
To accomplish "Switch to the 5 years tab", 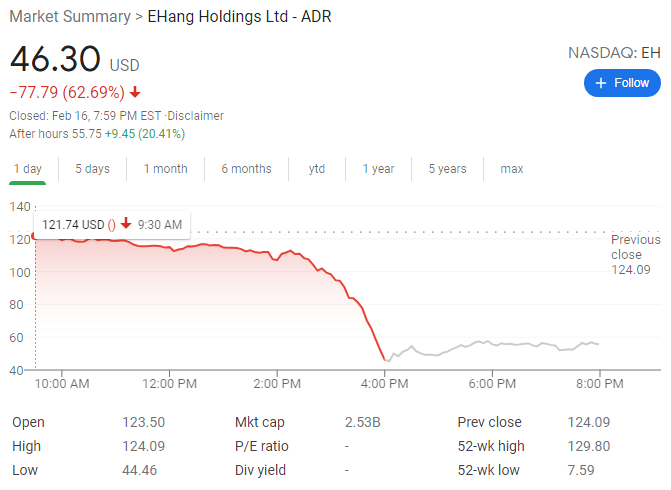I will point(447,169).
